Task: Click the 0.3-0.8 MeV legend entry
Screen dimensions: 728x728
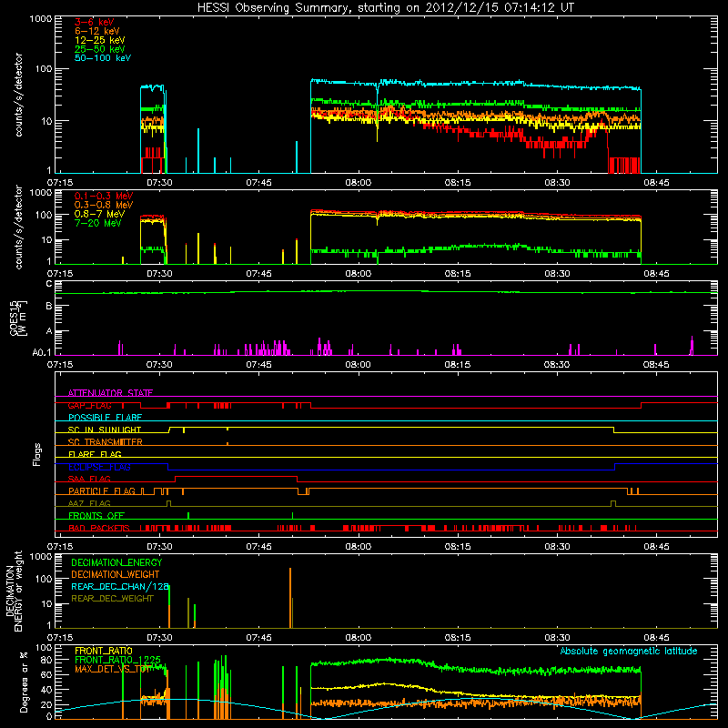Action: (104, 205)
